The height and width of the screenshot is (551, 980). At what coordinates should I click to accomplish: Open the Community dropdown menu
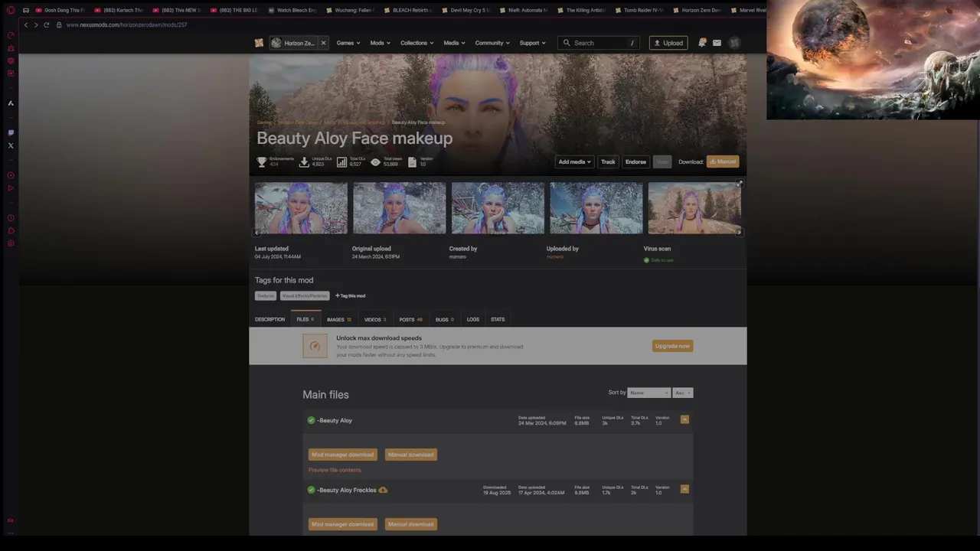[492, 43]
